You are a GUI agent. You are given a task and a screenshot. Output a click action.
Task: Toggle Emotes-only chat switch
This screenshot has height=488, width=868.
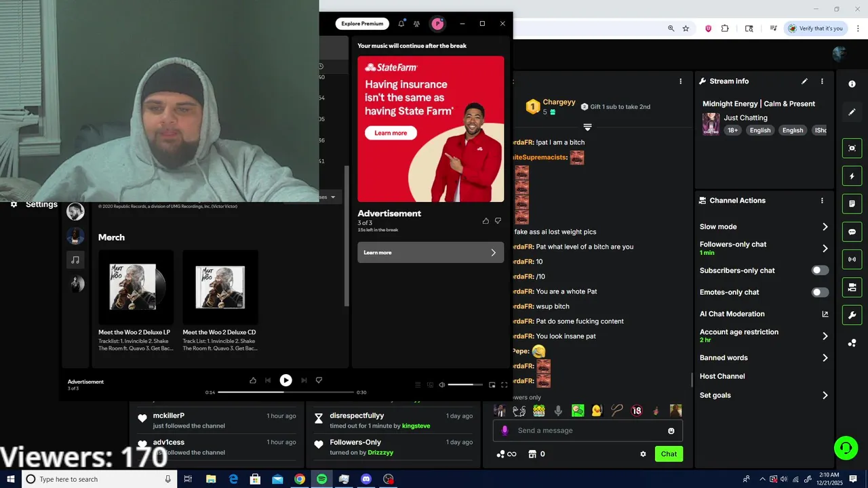(x=820, y=292)
